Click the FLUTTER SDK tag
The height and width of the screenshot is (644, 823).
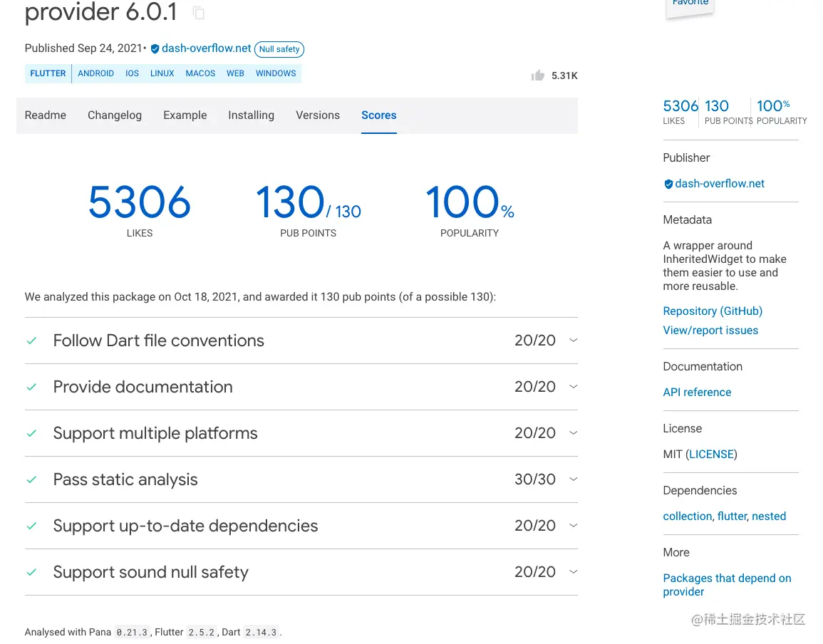(x=48, y=73)
